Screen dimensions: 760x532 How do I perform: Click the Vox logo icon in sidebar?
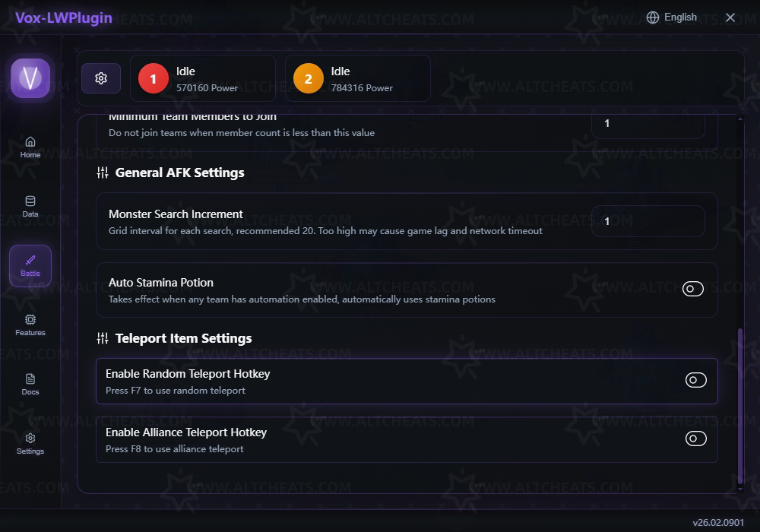[x=30, y=78]
